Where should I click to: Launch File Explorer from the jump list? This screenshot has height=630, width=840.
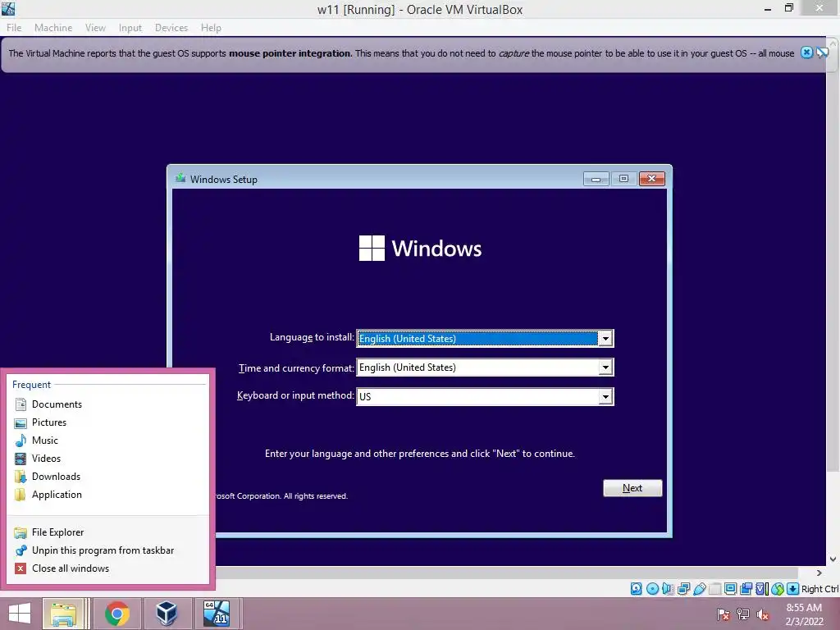pos(107,532)
